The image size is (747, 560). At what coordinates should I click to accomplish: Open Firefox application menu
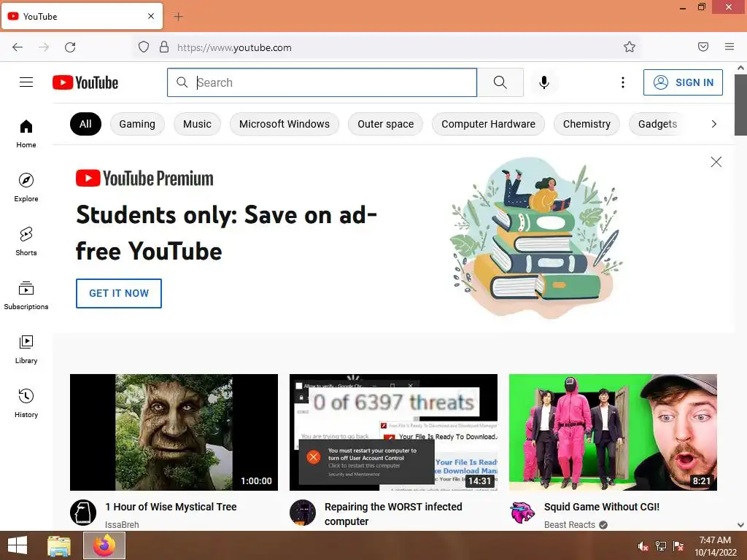coord(729,47)
